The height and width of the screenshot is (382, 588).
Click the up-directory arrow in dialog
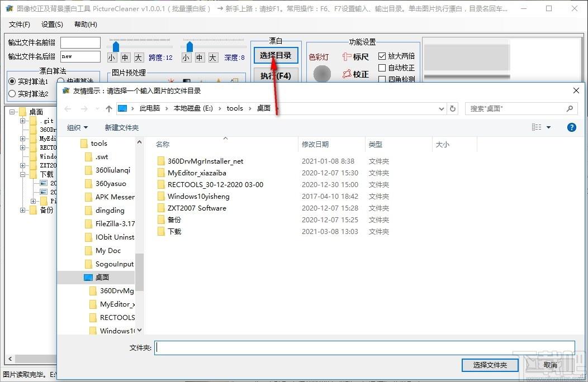pyautogui.click(x=110, y=108)
